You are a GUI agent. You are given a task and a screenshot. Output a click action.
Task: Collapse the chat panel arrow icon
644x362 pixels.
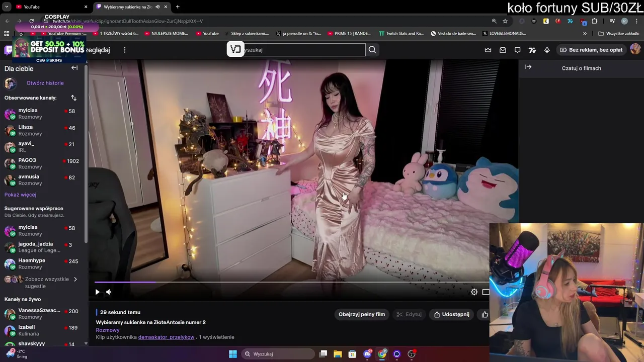528,67
